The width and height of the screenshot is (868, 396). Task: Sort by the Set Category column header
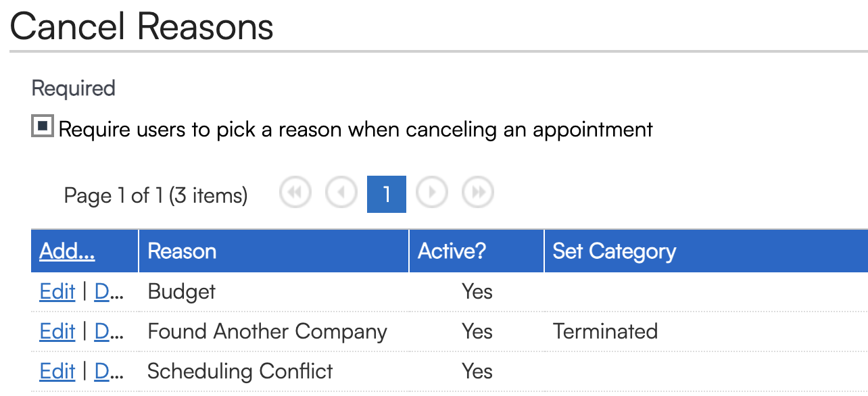[x=614, y=251]
